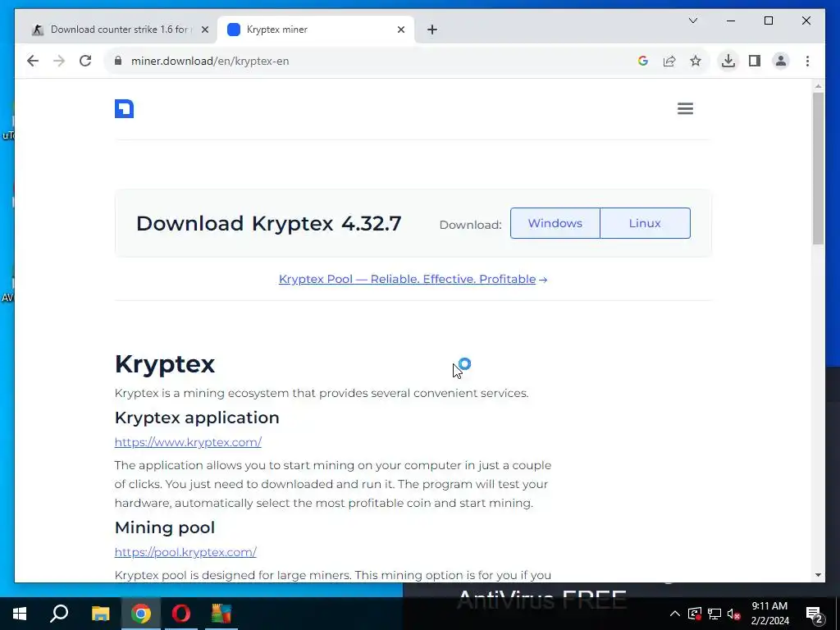The height and width of the screenshot is (630, 840).
Task: Open the Windows Start menu
Action: coord(20,614)
